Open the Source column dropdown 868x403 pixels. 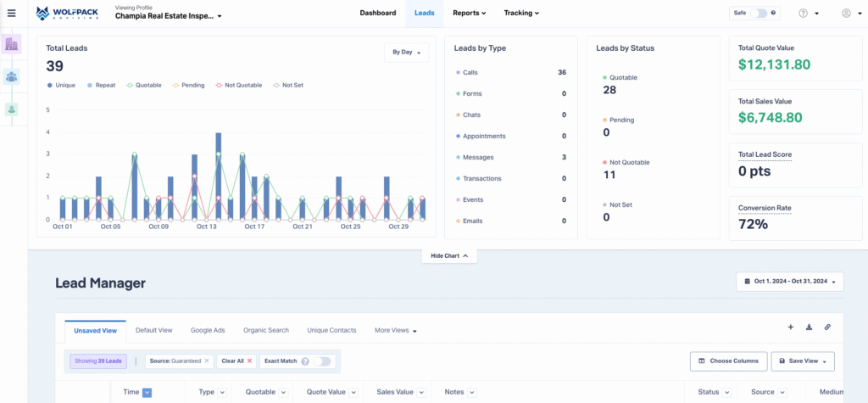[x=784, y=393]
